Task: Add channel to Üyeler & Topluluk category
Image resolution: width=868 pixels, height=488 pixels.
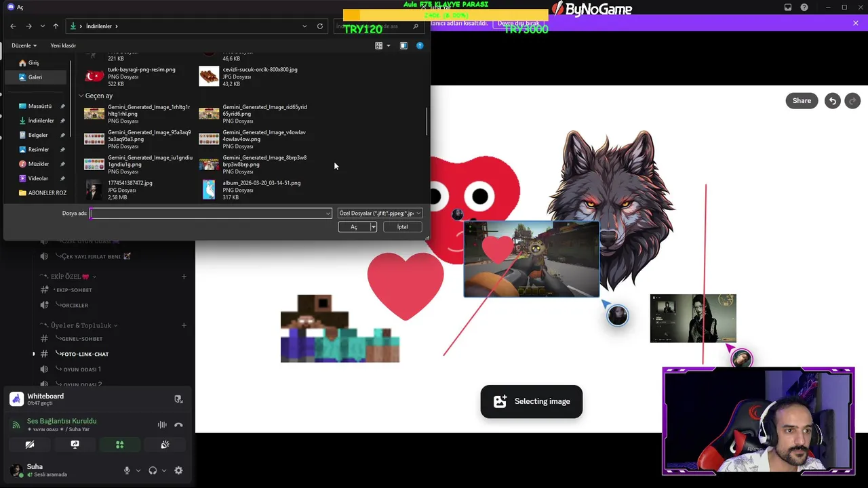Action: (x=184, y=325)
